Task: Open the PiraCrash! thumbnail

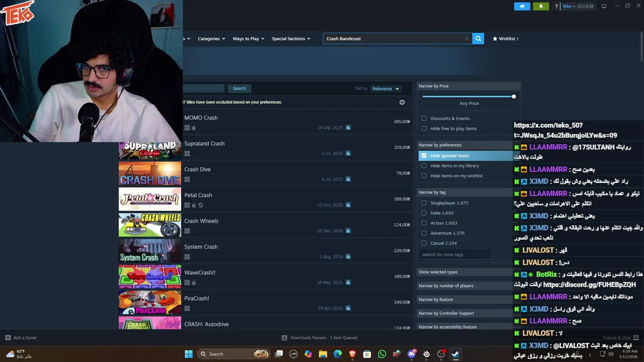Action: [150, 302]
